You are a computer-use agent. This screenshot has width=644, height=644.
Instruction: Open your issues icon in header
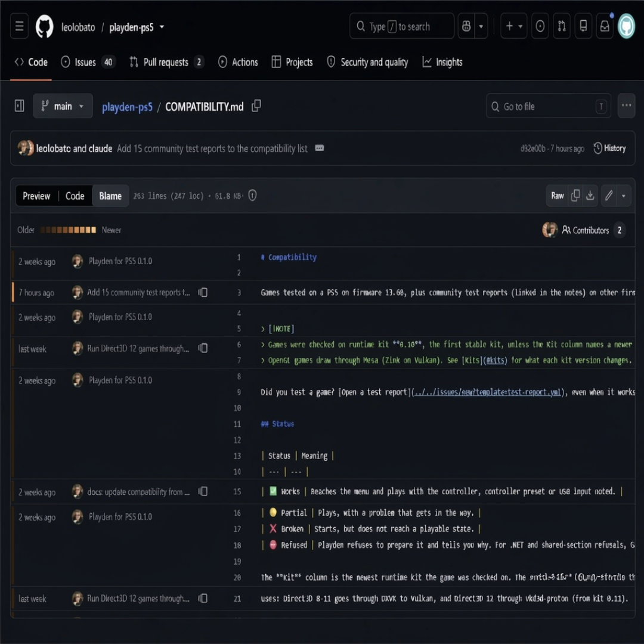[x=540, y=26]
